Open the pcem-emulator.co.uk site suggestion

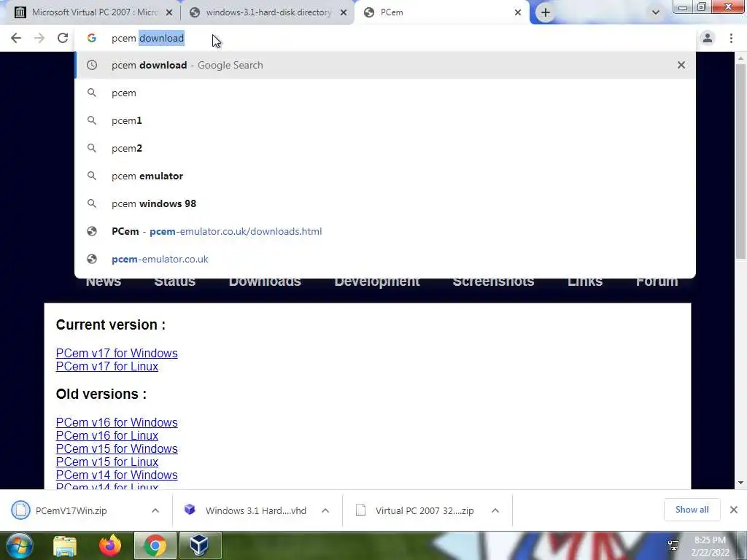[385, 259]
